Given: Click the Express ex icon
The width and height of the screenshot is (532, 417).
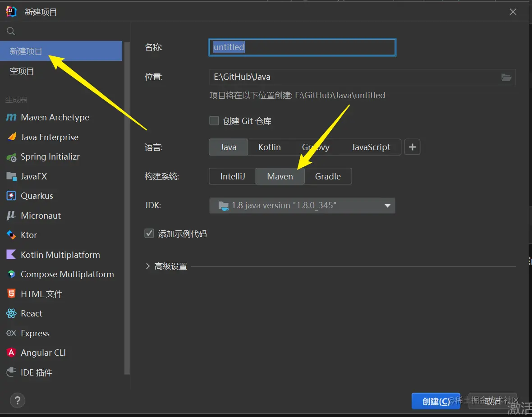Looking at the screenshot, I should [11, 333].
